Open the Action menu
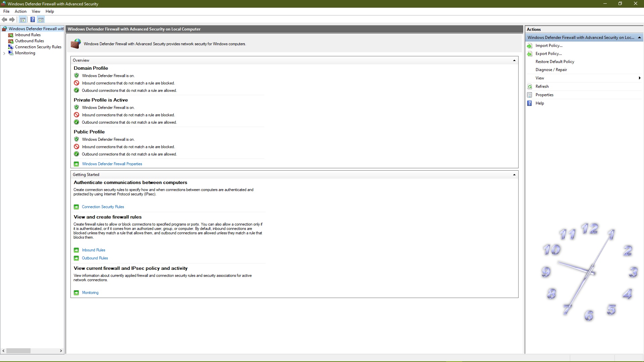The width and height of the screenshot is (644, 362). point(20,11)
